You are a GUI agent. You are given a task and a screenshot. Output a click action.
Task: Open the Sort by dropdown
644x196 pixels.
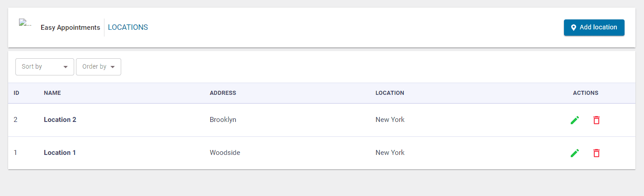click(x=44, y=67)
